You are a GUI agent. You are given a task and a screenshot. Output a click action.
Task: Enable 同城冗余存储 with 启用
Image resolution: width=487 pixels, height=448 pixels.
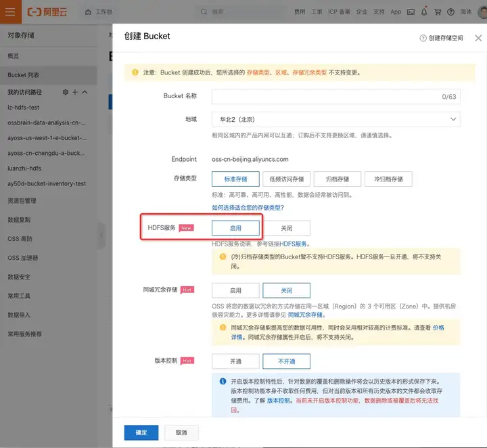pos(235,290)
